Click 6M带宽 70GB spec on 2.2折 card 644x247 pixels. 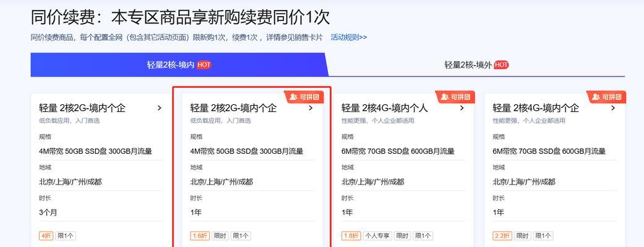tap(549, 151)
